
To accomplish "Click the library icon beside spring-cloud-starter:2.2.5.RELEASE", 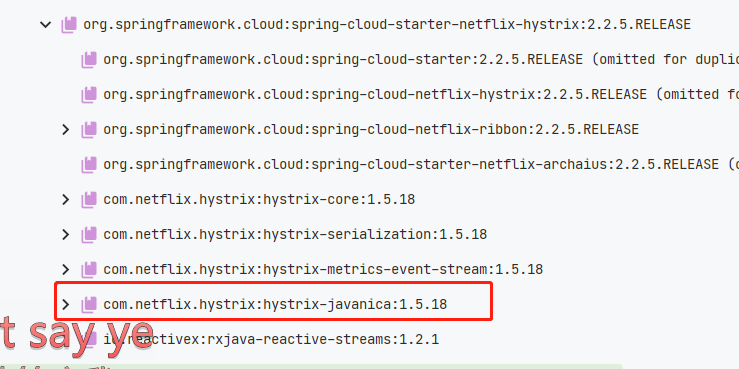I will point(89,59).
